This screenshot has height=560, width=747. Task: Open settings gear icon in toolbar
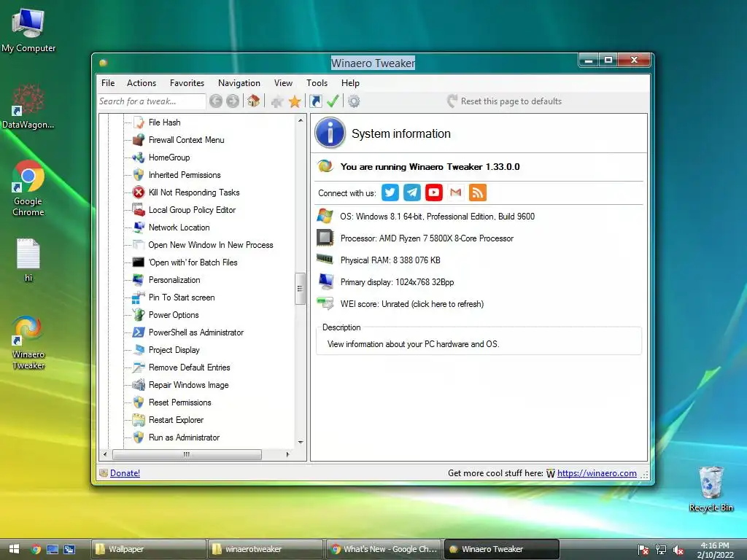(354, 101)
